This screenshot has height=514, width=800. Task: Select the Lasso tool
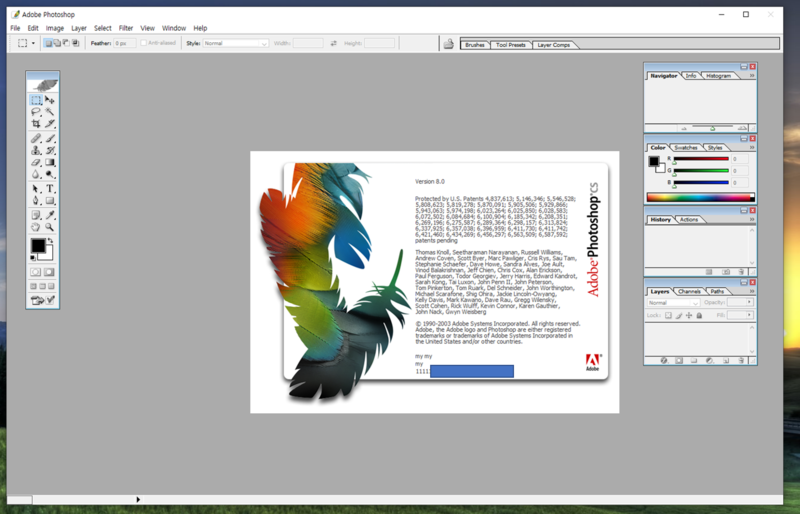tap(36, 112)
